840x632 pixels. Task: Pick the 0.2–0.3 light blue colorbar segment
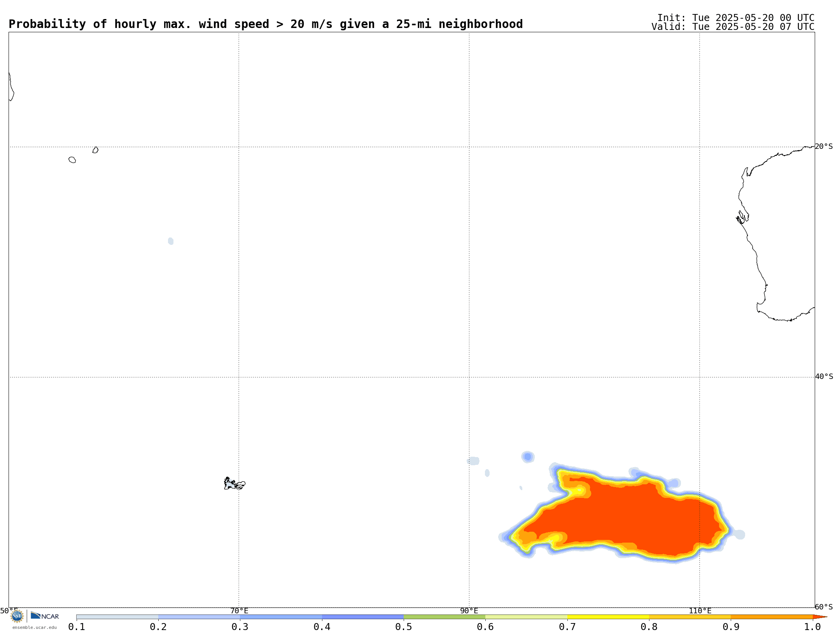click(x=199, y=617)
